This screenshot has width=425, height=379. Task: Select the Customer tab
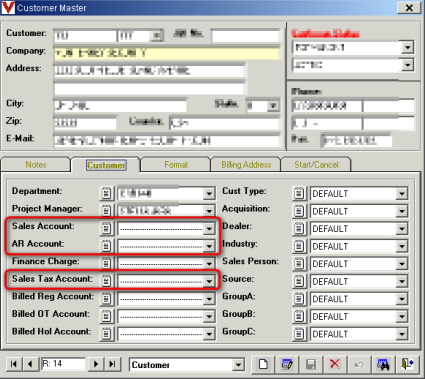tap(106, 165)
